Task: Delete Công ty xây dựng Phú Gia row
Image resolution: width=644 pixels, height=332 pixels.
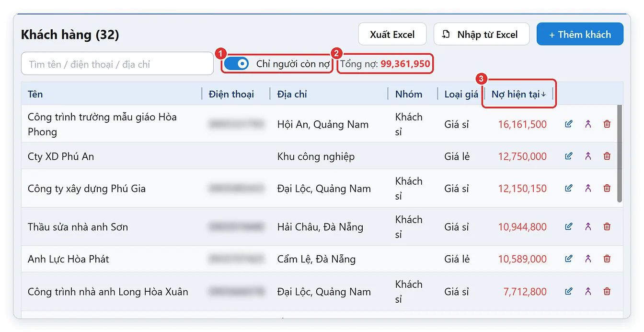Action: coord(607,188)
